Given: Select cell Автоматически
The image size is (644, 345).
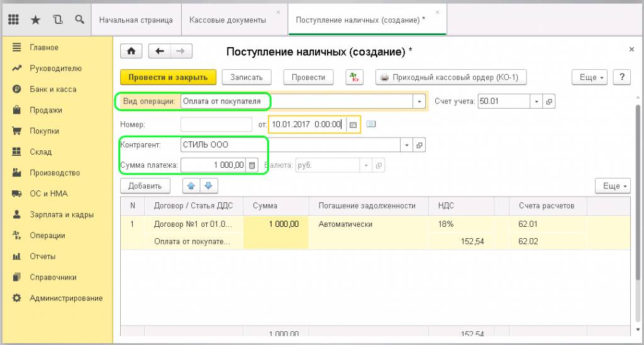Looking at the screenshot, I should tap(369, 224).
